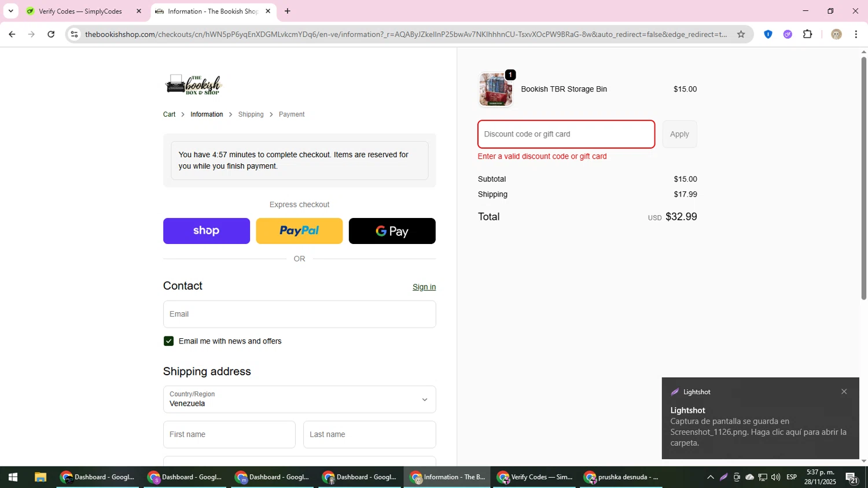
Task: Reload the current page
Action: point(51,34)
